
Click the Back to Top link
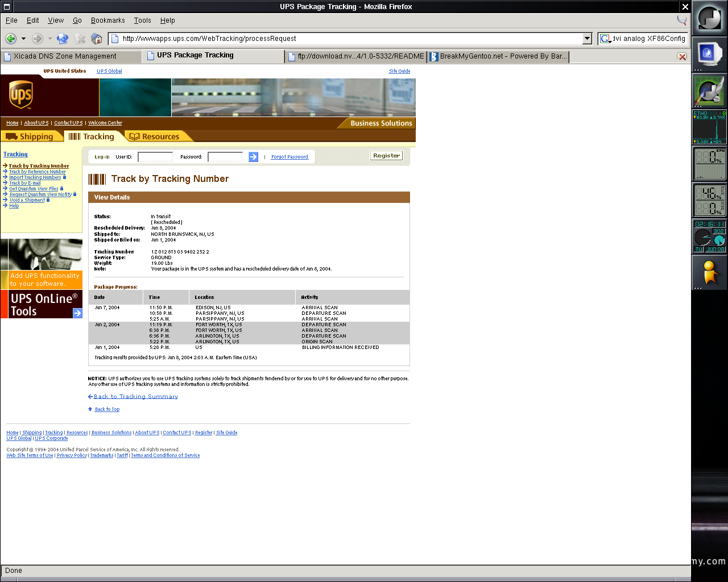107,409
